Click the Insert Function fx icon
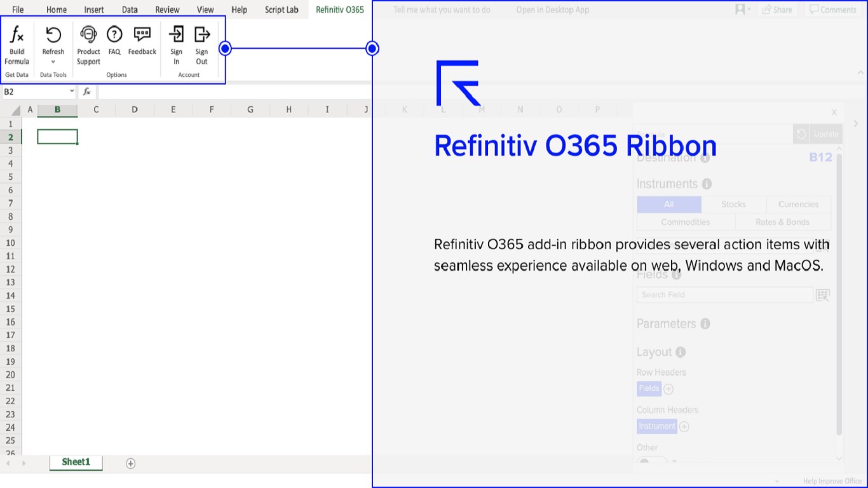Screen dimensions: 868x488 pyautogui.click(x=87, y=91)
